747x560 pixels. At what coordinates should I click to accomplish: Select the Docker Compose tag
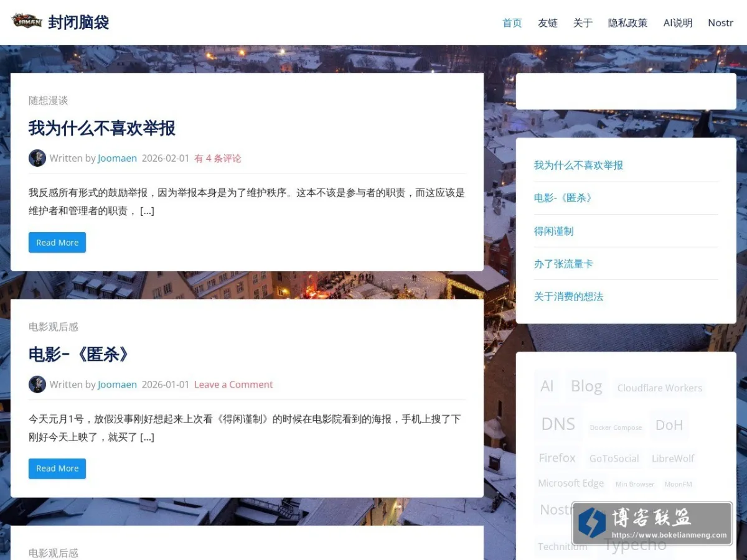[616, 427]
